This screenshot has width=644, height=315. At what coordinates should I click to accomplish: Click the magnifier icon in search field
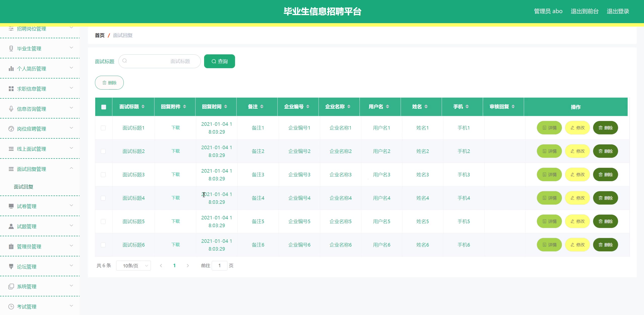click(124, 61)
